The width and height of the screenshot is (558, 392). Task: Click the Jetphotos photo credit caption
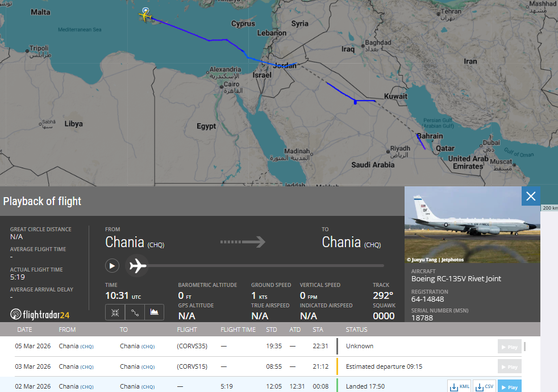[435, 260]
